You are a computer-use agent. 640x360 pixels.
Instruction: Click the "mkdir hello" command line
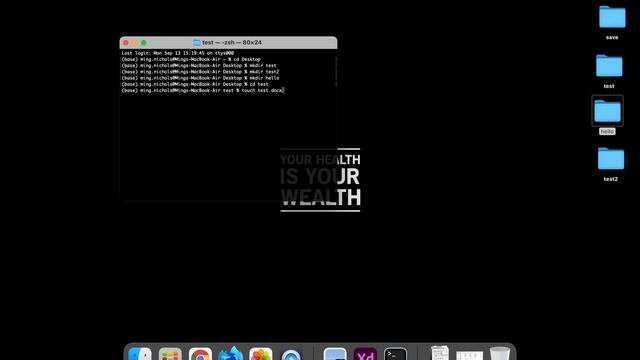[200, 78]
